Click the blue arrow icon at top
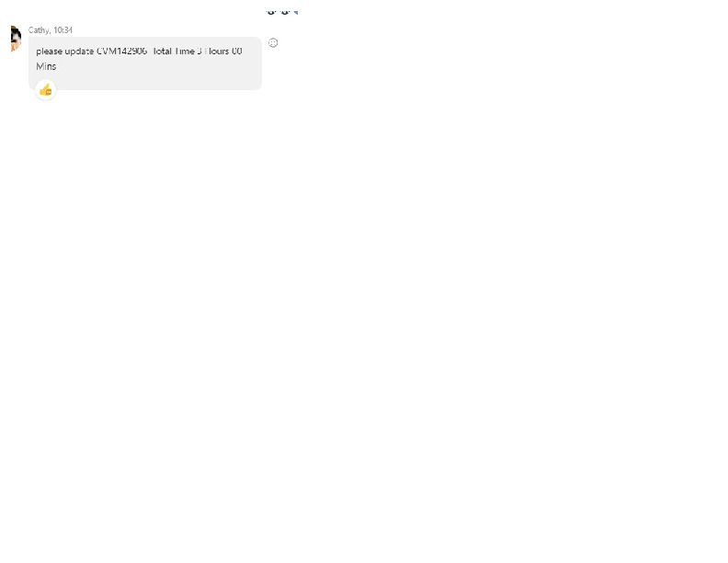 (295, 12)
